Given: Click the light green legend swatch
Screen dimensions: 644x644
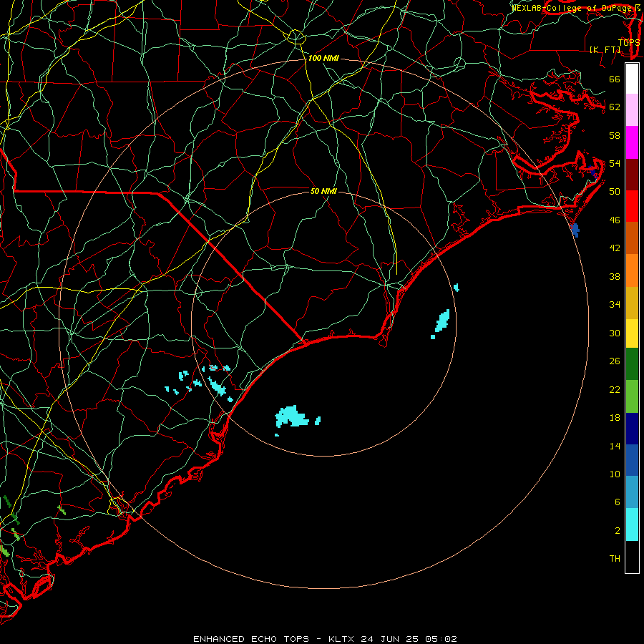Looking at the screenshot, I should coord(632,396).
